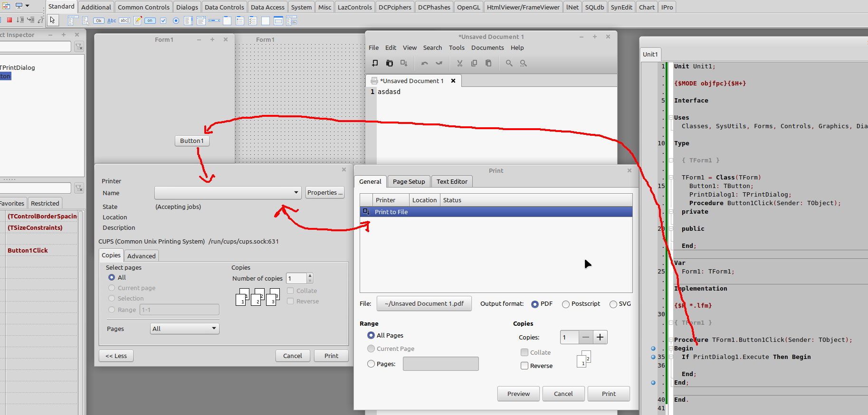Click the TLabel 'Abc' component icon
868x415 pixels.
click(112, 20)
